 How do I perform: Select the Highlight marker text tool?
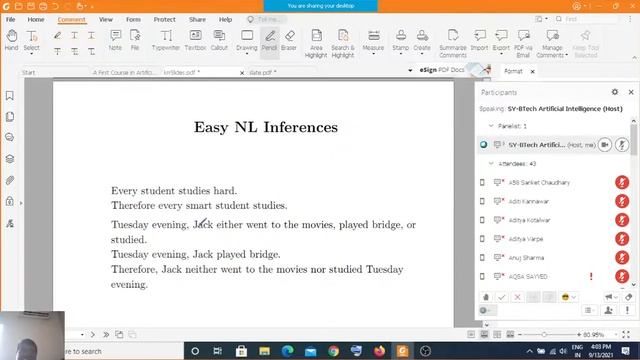pyautogui.click(x=58, y=36)
